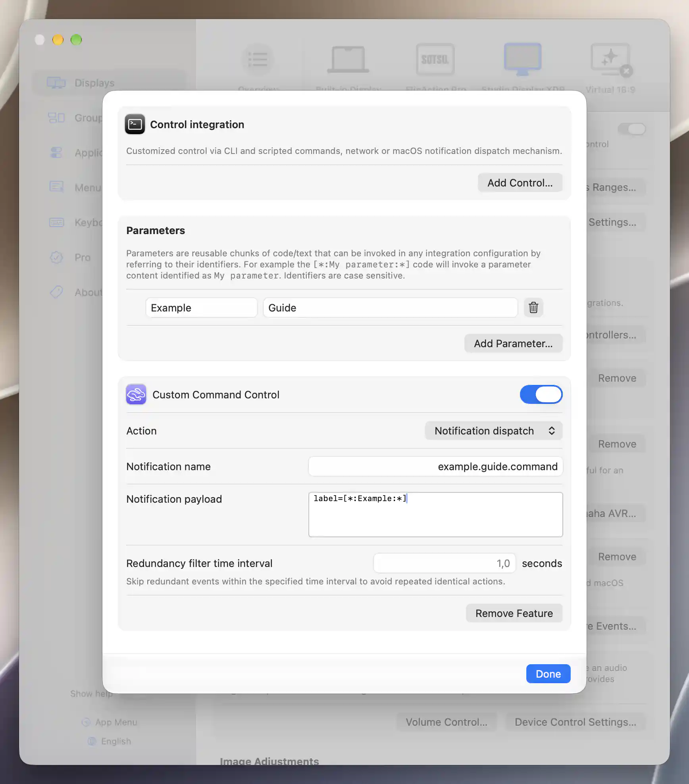Open the Keyboard sidebar icon in background
Viewport: 689px width, 784px height.
click(56, 222)
